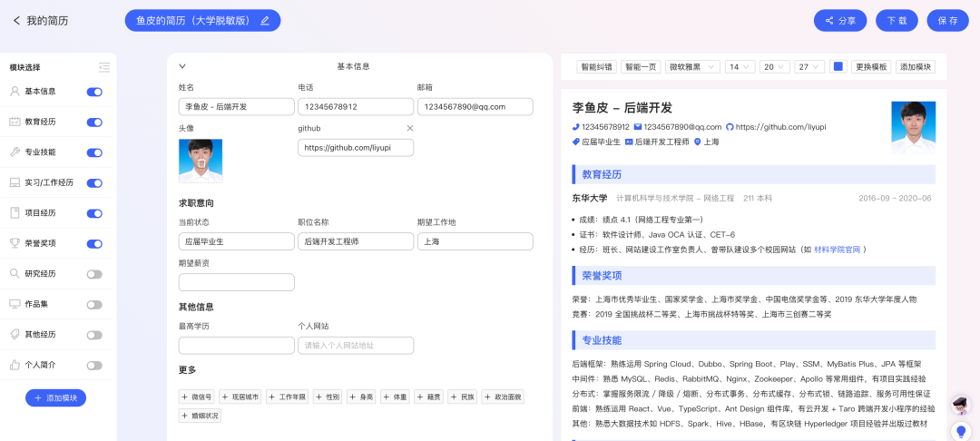Viewport: 980px width, 441px height.
Task: Go back via 我的简历 arrow
Action: pos(17,21)
